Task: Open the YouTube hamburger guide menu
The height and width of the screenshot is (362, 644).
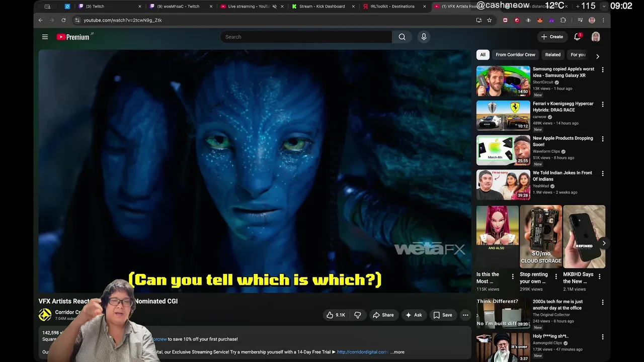Action: pos(45,37)
